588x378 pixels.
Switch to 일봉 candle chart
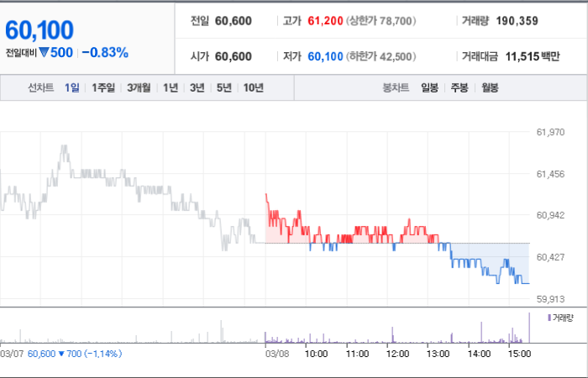tap(429, 88)
